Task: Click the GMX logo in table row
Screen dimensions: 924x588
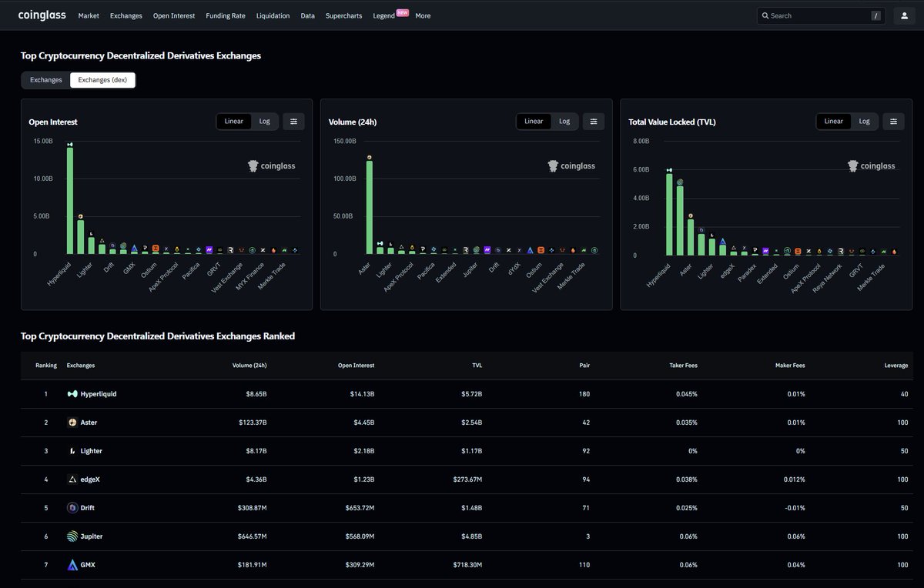Action: point(72,565)
